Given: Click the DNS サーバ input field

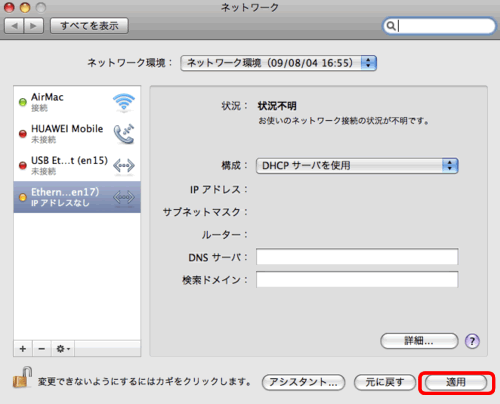Looking at the screenshot, I should tap(357, 256).
